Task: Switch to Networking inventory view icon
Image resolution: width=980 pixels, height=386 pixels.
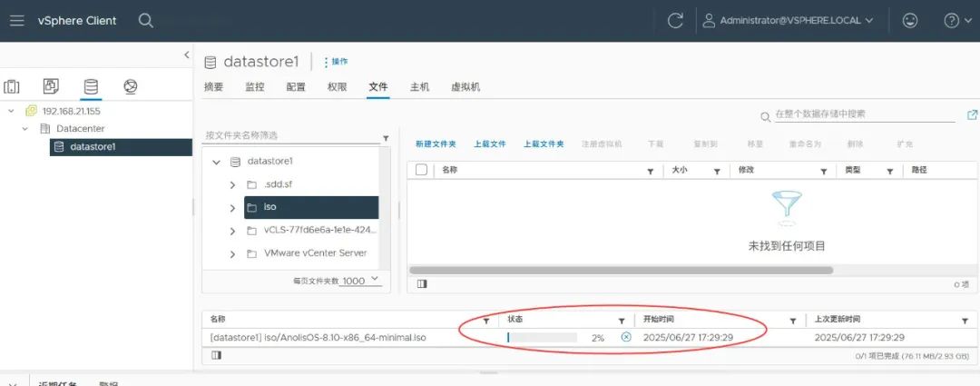Action: click(x=130, y=86)
